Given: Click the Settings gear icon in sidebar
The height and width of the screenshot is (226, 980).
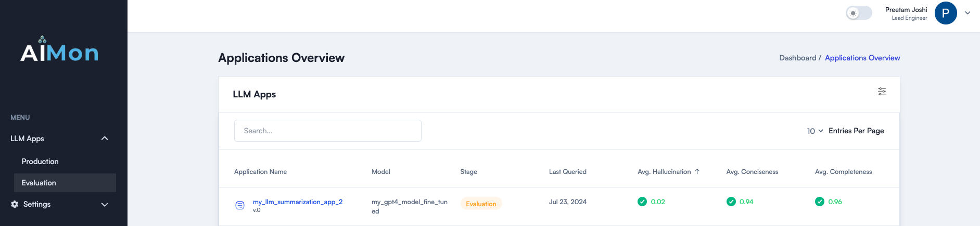Looking at the screenshot, I should click(15, 204).
